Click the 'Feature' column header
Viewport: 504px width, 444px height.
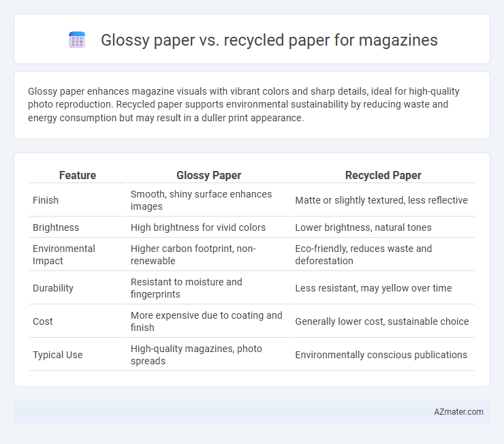tap(78, 176)
